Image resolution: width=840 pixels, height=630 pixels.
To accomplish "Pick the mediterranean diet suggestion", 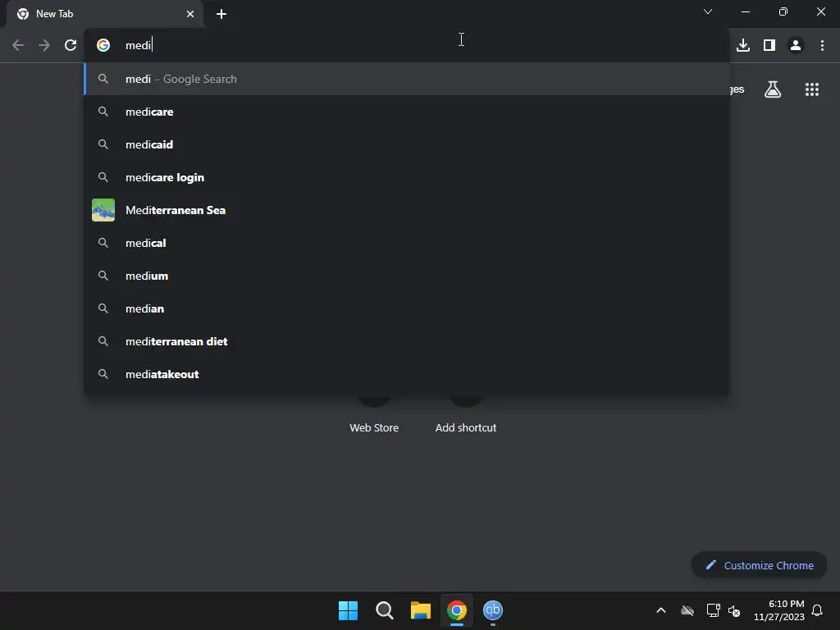I will (x=407, y=341).
